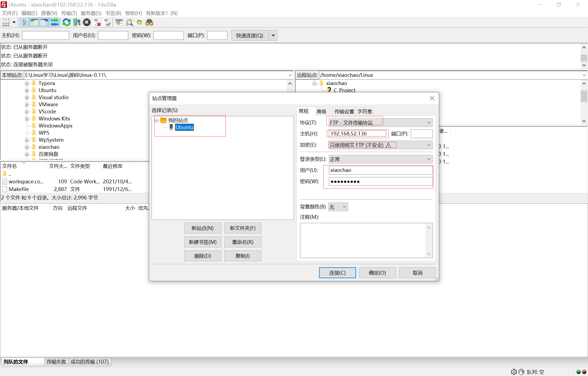The width and height of the screenshot is (588, 376).
Task: Click disconnect from server icon
Action: [x=97, y=22]
